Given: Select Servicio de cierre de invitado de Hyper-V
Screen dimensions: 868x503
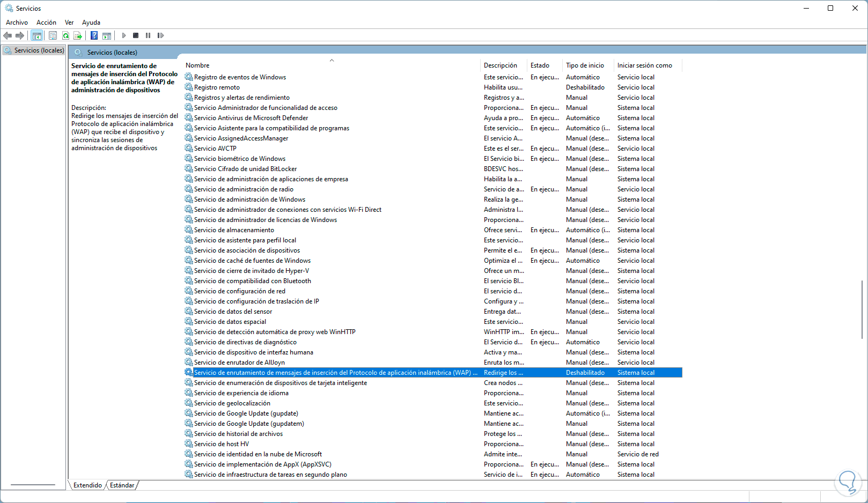Looking at the screenshot, I should coord(252,271).
